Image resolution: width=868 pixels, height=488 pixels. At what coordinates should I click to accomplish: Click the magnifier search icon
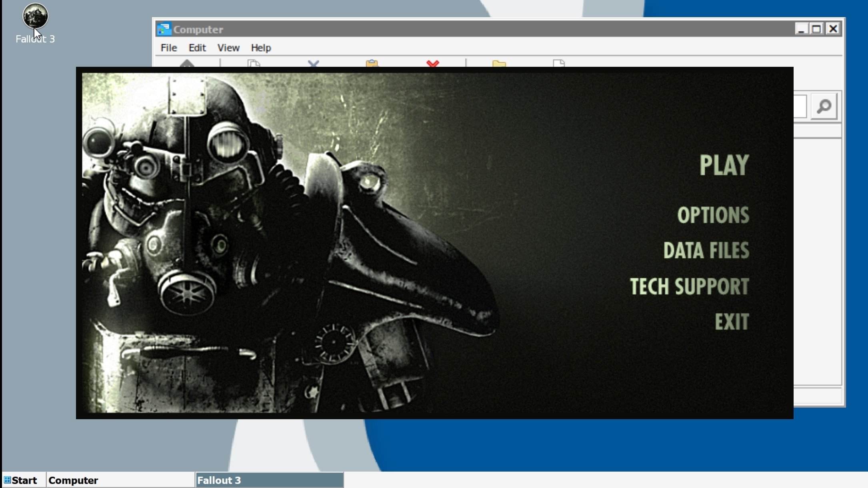824,106
